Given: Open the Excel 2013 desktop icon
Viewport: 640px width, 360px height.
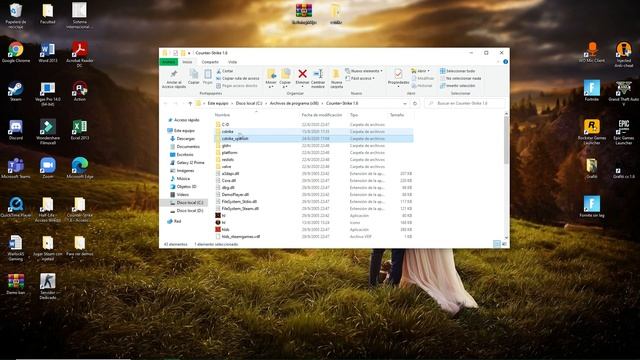Looking at the screenshot, I should point(80,130).
